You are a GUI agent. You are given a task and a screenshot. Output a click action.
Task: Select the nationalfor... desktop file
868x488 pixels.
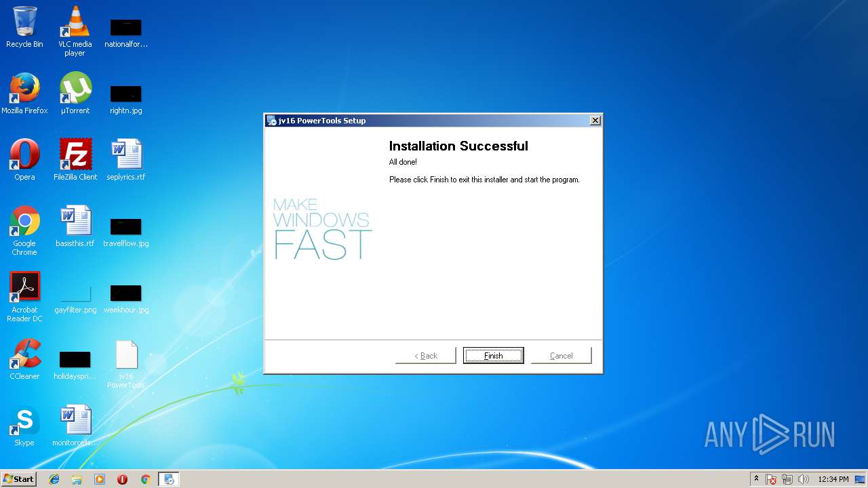(126, 32)
